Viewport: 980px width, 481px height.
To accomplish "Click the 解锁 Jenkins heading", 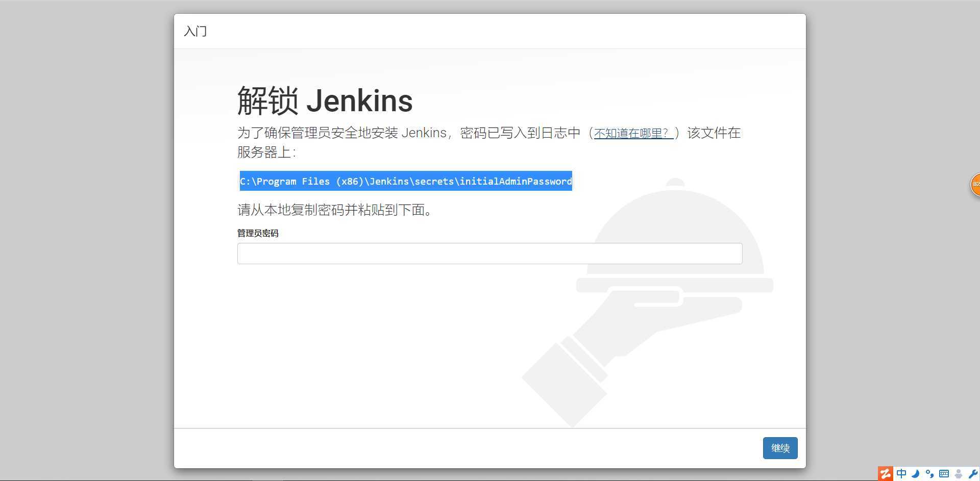I will point(325,100).
